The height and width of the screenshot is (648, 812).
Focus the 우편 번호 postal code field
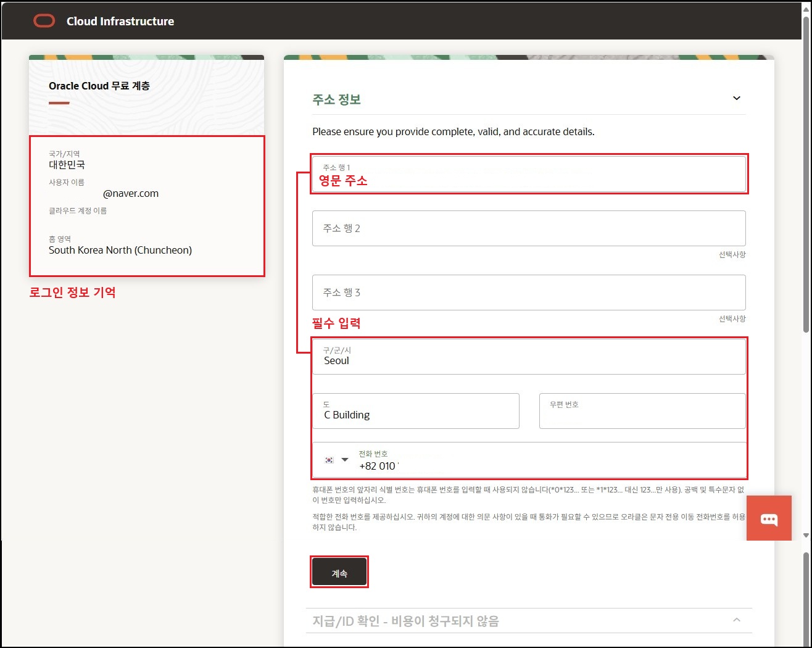coord(642,411)
